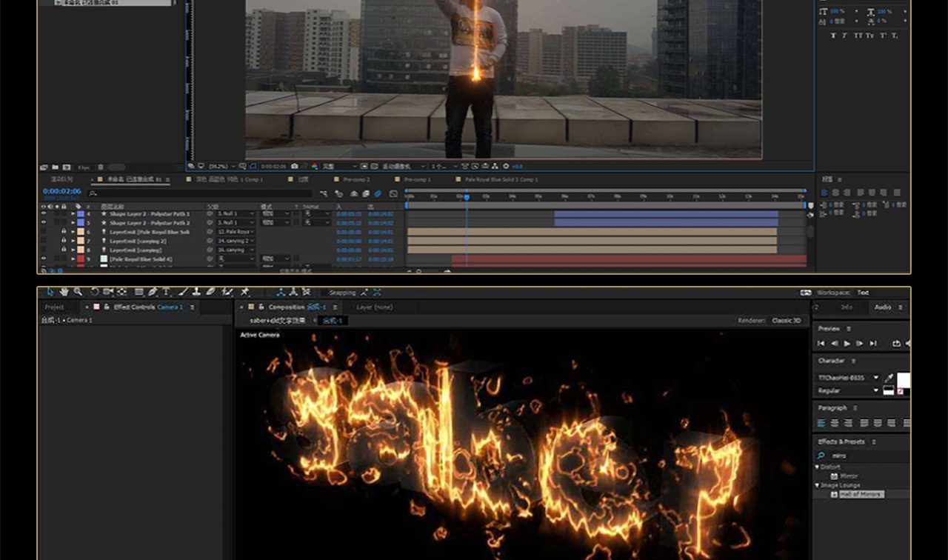Open the Audio panel tab
The width and height of the screenshot is (948, 560).
coord(882,307)
